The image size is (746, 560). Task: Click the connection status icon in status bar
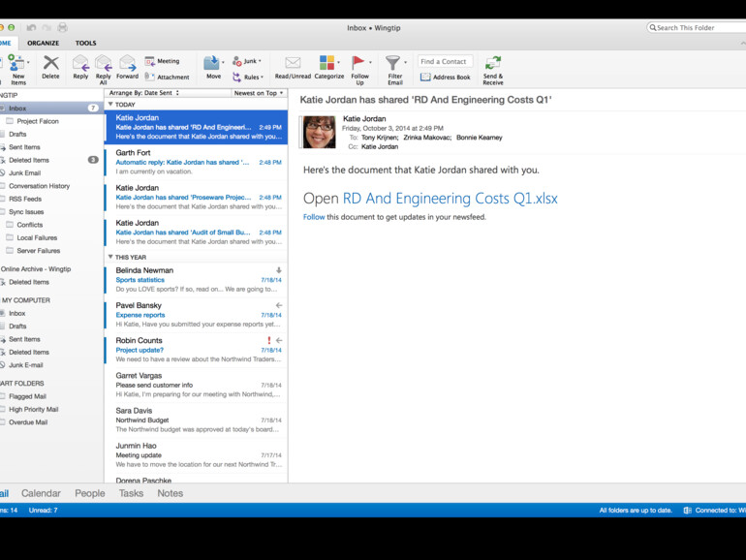688,510
